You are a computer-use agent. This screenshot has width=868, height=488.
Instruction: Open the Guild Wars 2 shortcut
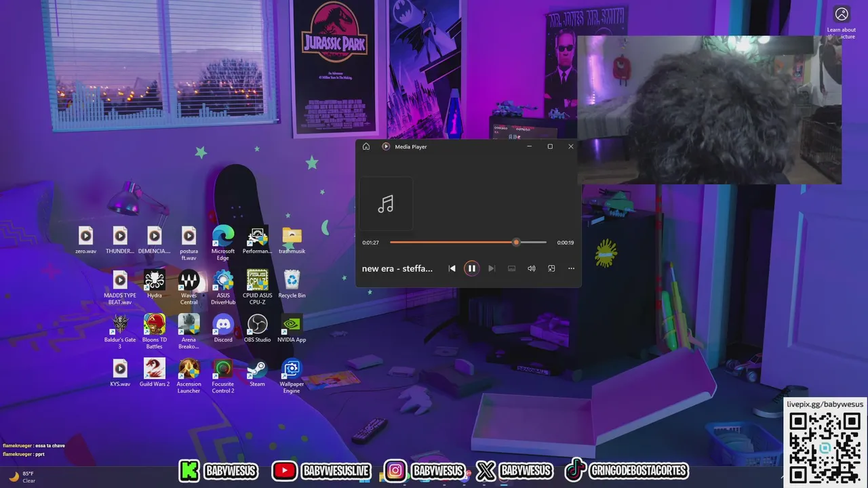pos(155,373)
